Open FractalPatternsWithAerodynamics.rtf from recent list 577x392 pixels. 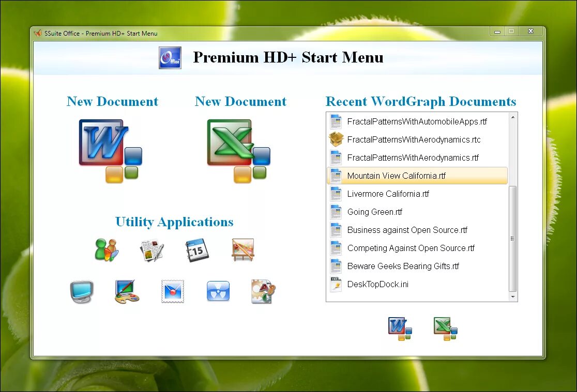417,158
